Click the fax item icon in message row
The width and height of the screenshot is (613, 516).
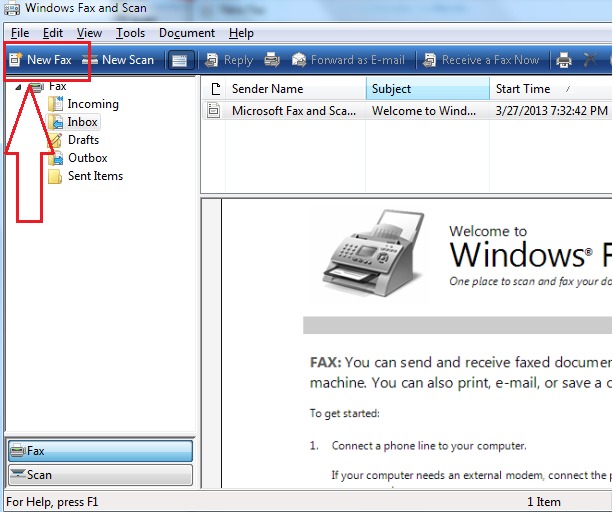213,111
